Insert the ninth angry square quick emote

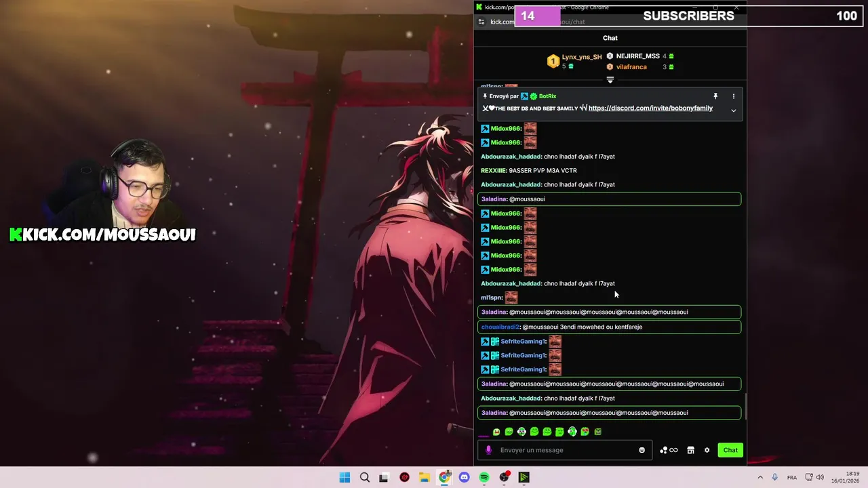pos(597,432)
